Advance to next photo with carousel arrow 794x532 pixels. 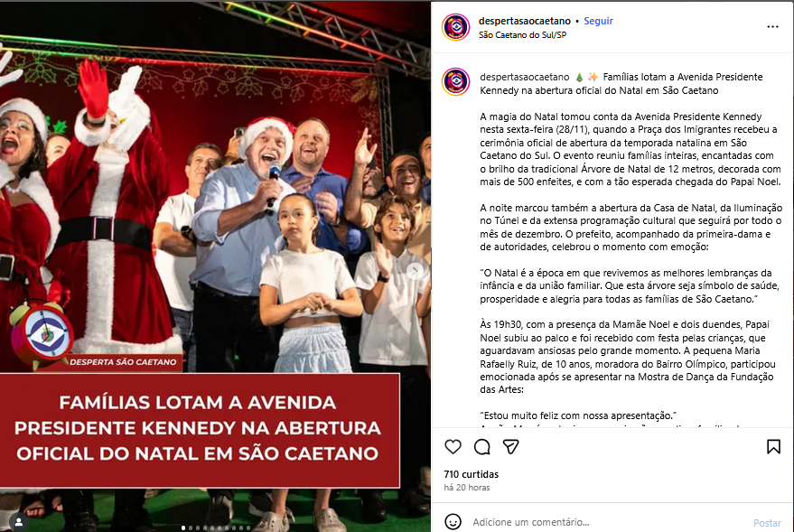pos(415,271)
